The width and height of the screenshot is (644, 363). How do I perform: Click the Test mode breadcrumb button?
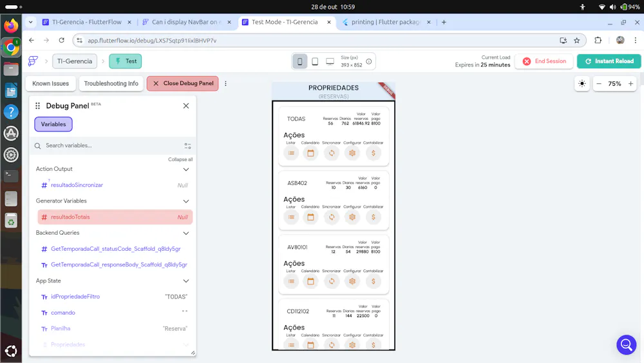pyautogui.click(x=126, y=61)
